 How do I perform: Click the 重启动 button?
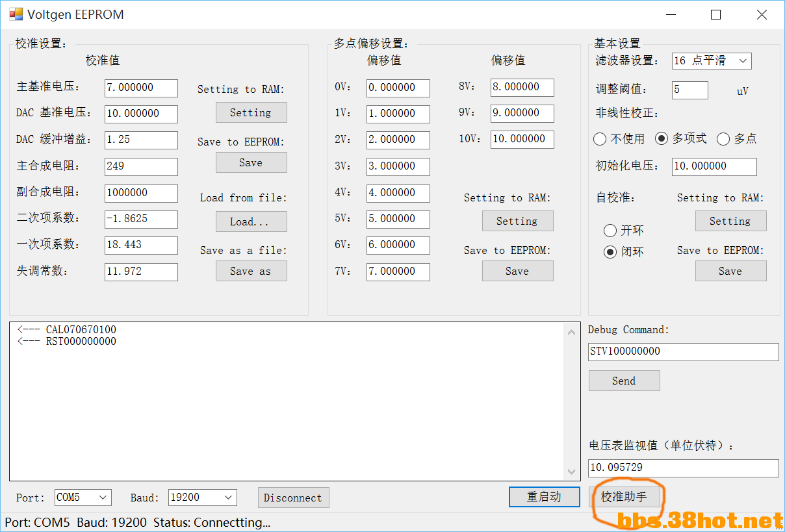[x=544, y=497]
